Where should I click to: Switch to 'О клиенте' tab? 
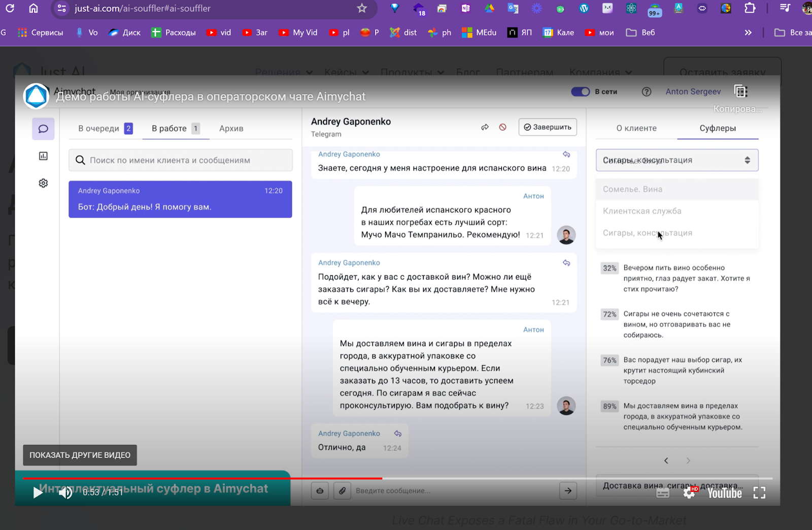636,128
